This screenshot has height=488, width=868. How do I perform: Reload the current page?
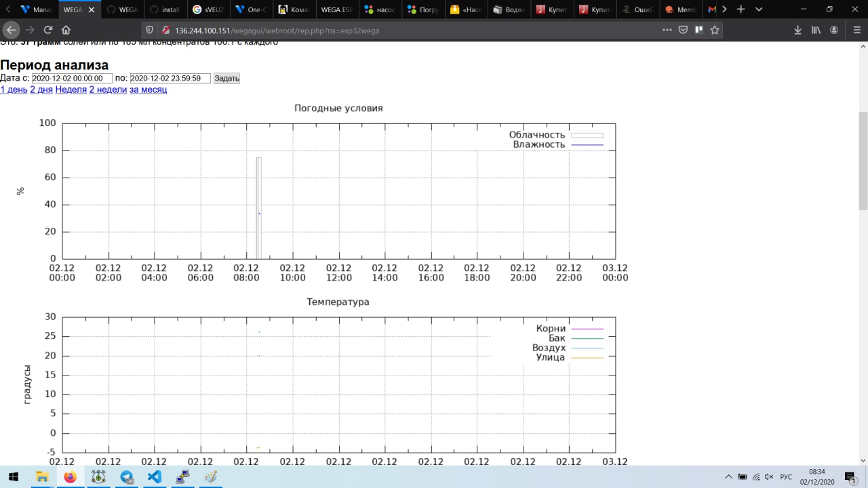pos(48,30)
